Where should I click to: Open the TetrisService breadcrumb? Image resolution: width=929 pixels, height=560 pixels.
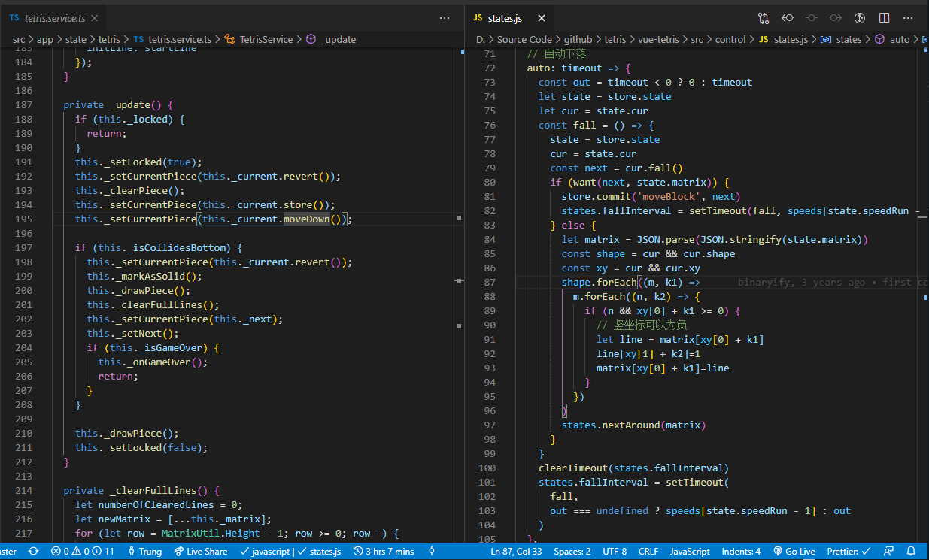point(258,39)
